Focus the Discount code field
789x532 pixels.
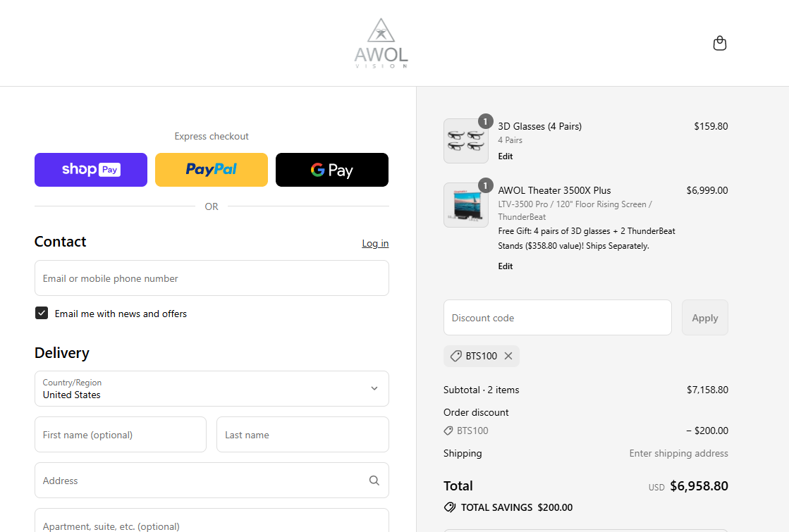557,318
